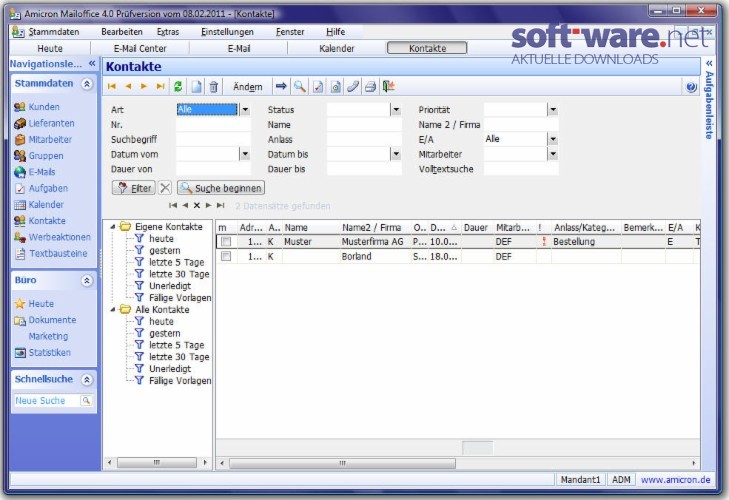
Task: Open E-Mails in navigation sidebar
Action: coord(35,172)
